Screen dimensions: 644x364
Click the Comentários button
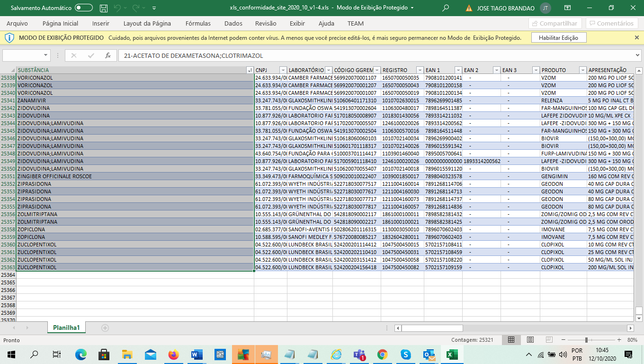[x=611, y=23]
